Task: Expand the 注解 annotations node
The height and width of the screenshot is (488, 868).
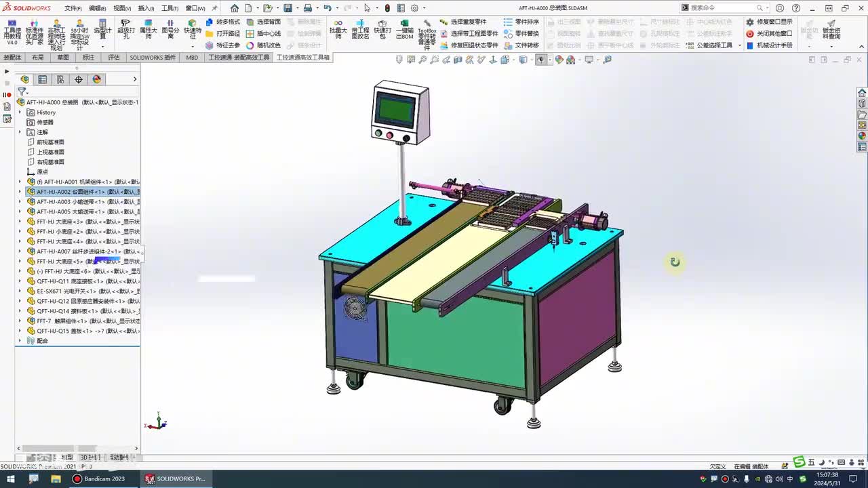Action: pyautogui.click(x=20, y=132)
